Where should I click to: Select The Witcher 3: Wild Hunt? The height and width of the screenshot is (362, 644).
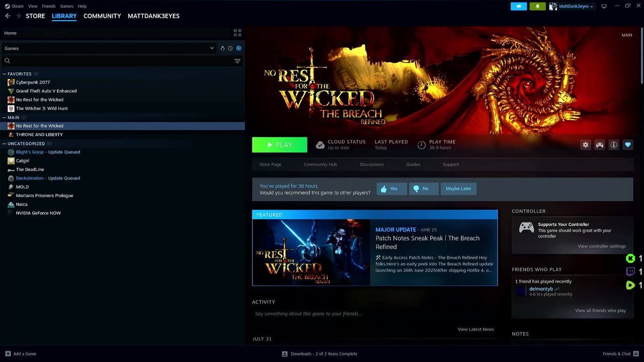tap(42, 109)
